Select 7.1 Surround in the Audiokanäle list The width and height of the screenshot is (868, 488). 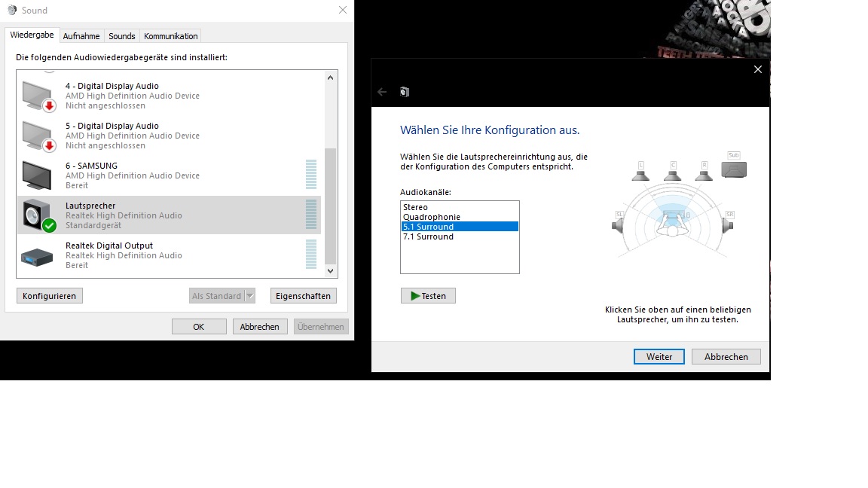click(x=460, y=236)
